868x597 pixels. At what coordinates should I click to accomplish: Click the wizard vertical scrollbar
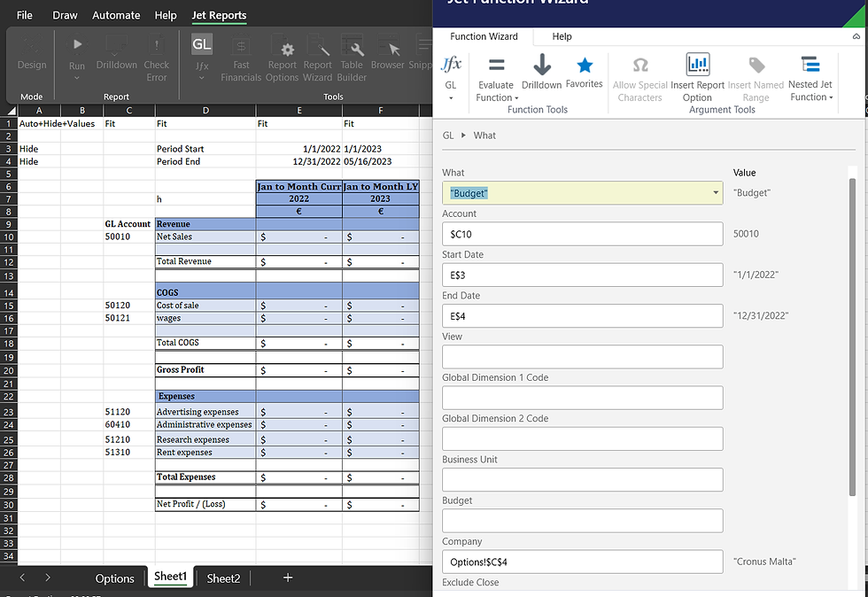point(852,337)
